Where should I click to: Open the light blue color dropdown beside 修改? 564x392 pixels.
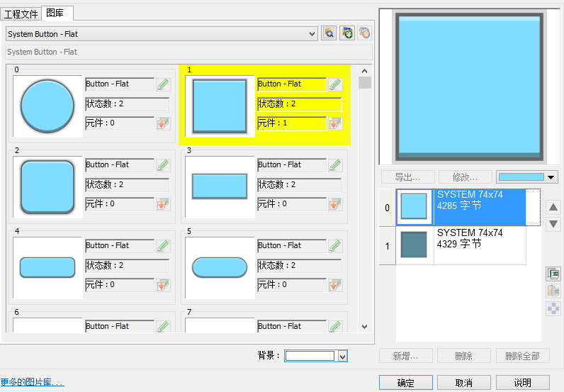click(x=551, y=177)
